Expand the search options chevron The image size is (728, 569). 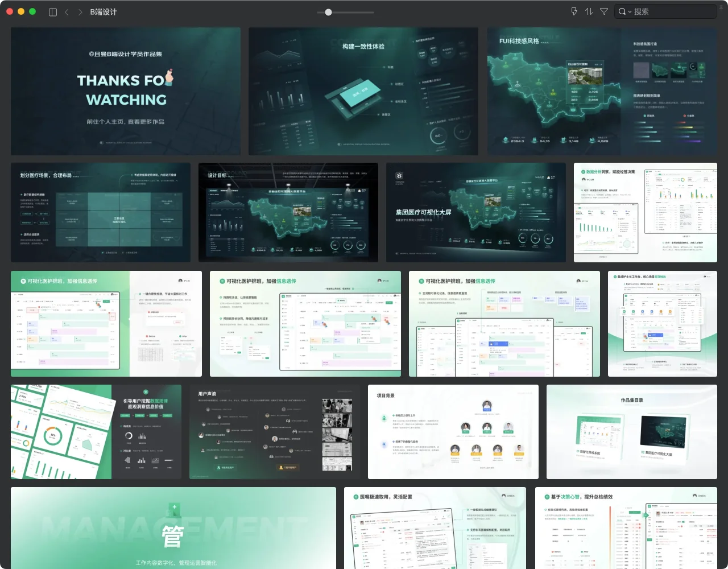pos(630,12)
